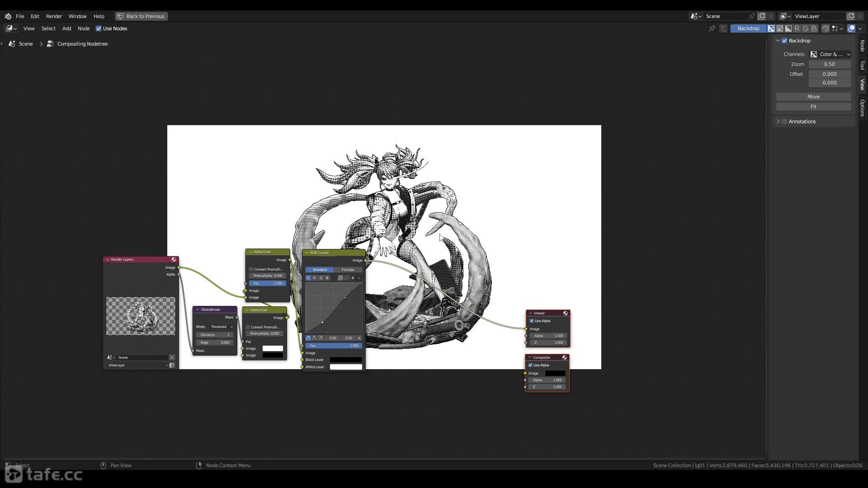The width and height of the screenshot is (868, 488).
Task: Toggle preview icon on Render Layers node
Action: (174, 259)
